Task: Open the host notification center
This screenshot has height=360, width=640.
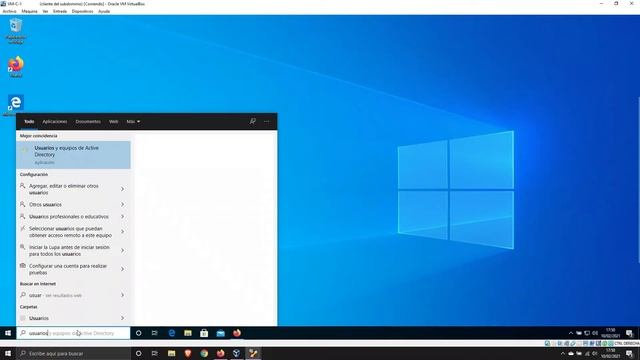Action: point(629,353)
